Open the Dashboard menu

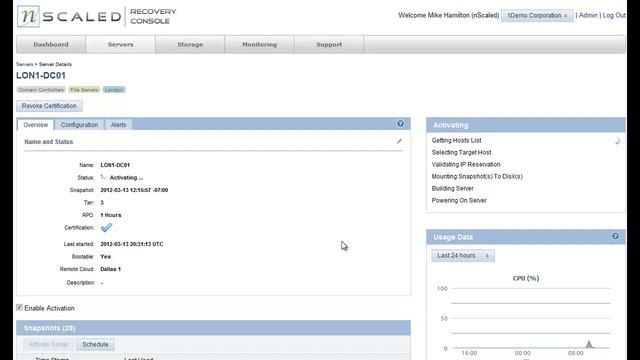pyautogui.click(x=51, y=44)
